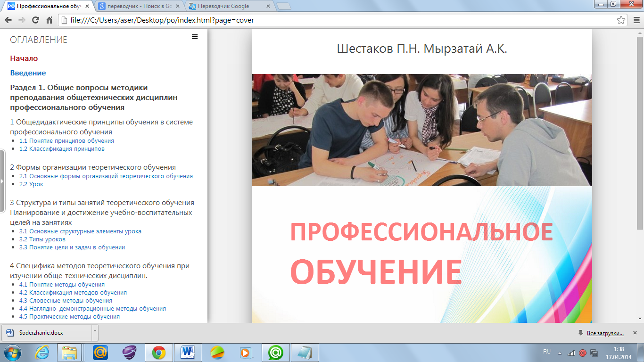Open Windows Explorer from the taskbar
This screenshot has width=644, height=362.
pos(70,352)
